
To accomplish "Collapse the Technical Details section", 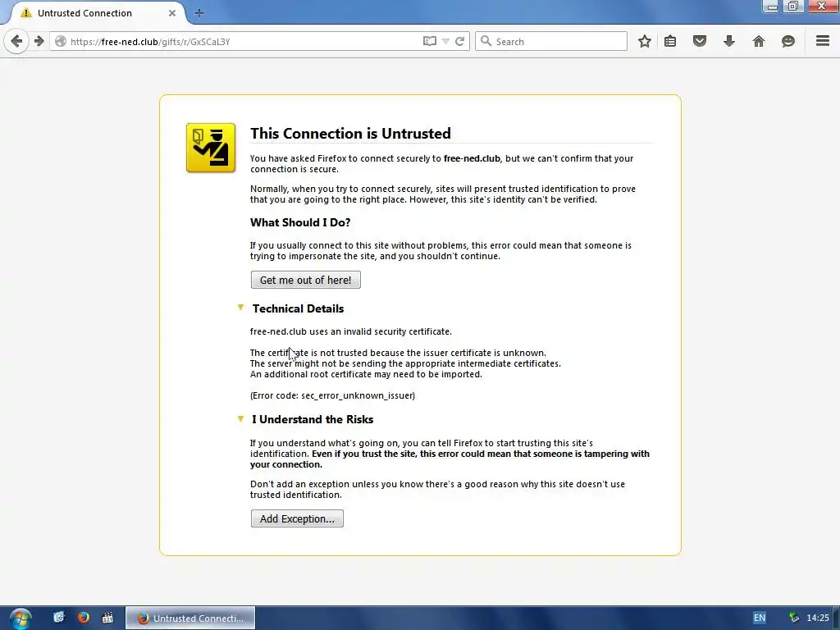I will pyautogui.click(x=240, y=308).
